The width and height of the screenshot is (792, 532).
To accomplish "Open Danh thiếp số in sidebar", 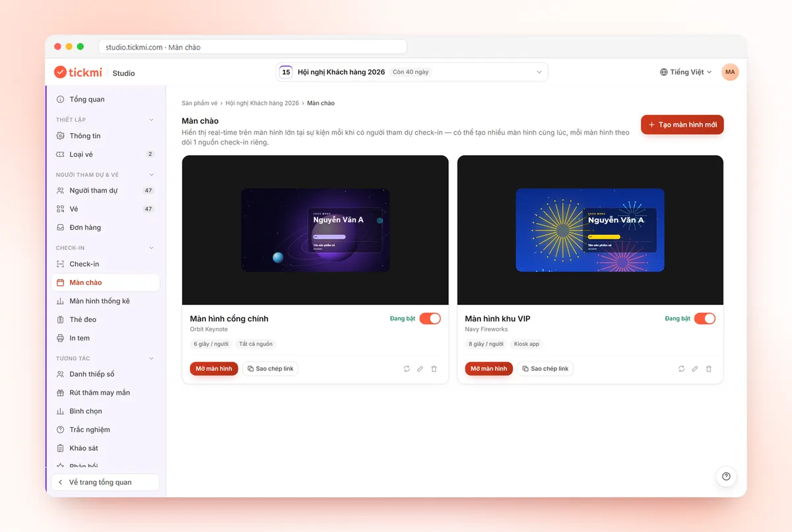I will [x=106, y=374].
